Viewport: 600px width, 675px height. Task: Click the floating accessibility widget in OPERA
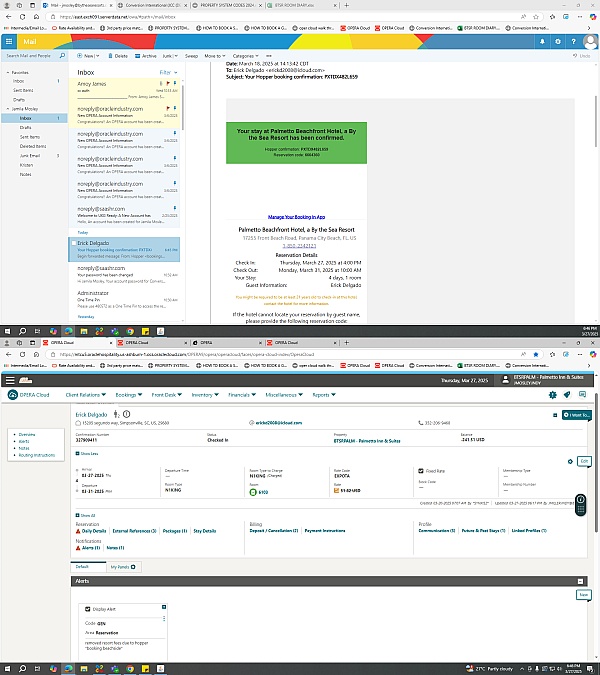click(581, 505)
